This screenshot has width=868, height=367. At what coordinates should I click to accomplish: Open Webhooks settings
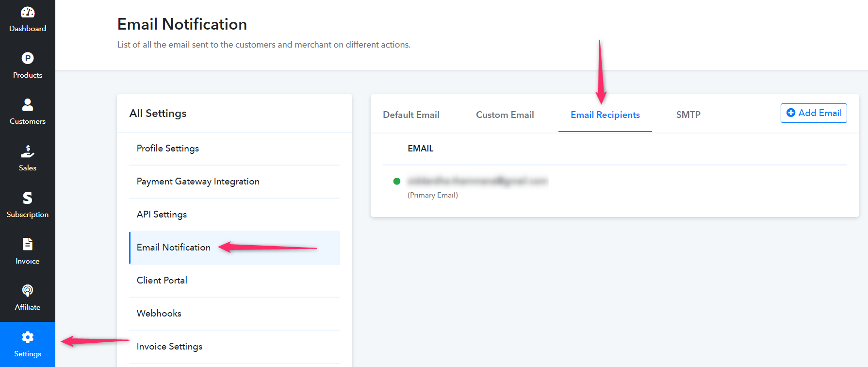click(x=159, y=314)
